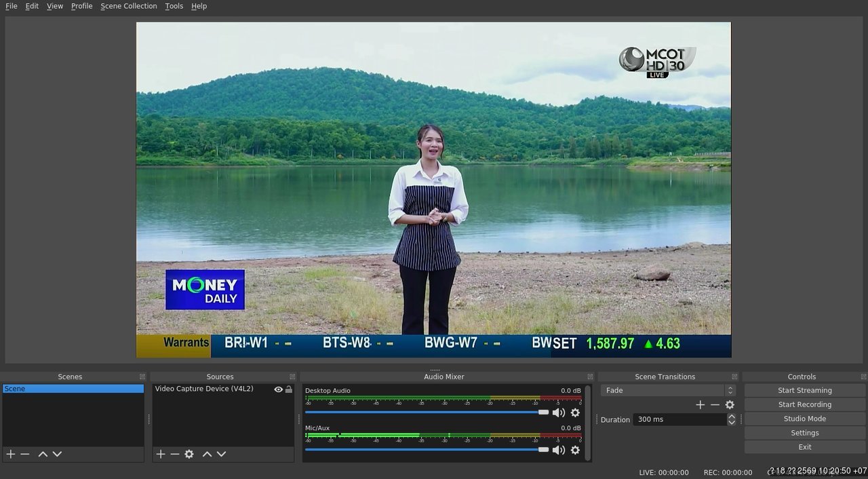This screenshot has width=868, height=479.
Task: Move scene down in Scenes list
Action: pyautogui.click(x=57, y=454)
